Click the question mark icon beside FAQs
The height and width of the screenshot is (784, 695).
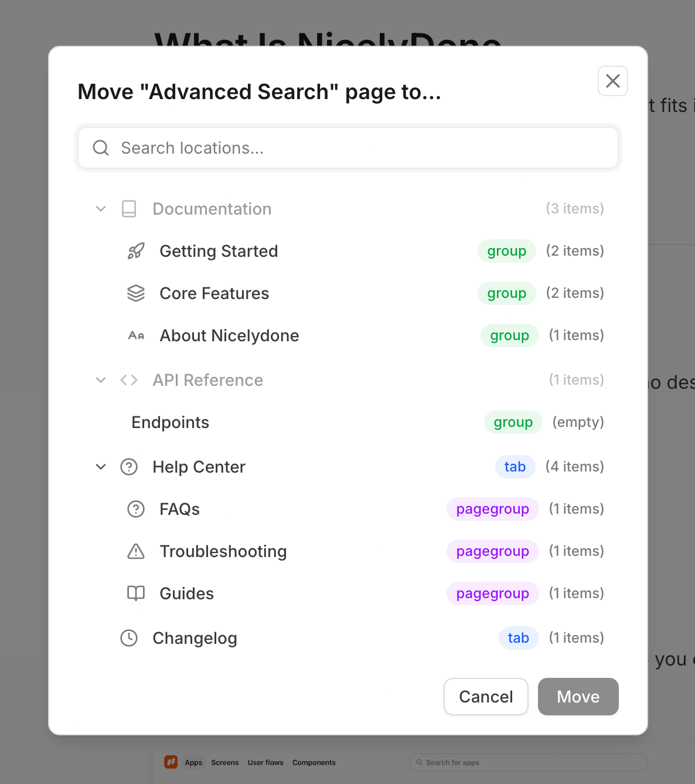coord(136,509)
